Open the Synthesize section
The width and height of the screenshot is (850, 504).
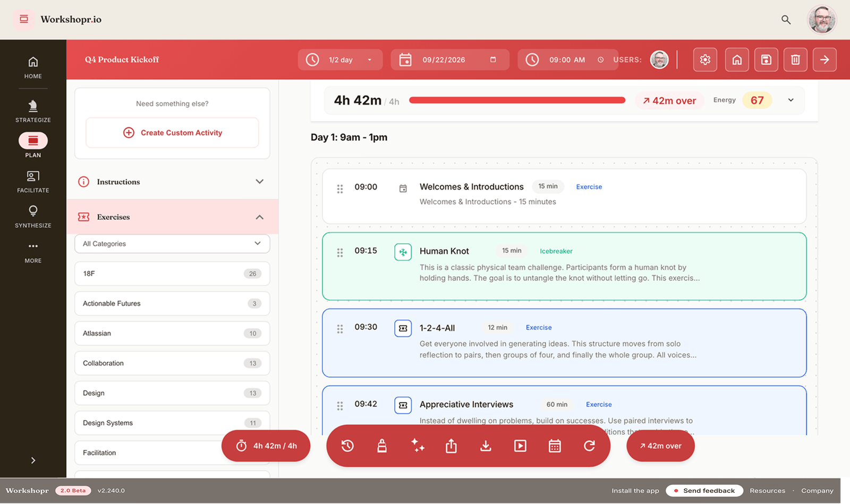coord(33,217)
